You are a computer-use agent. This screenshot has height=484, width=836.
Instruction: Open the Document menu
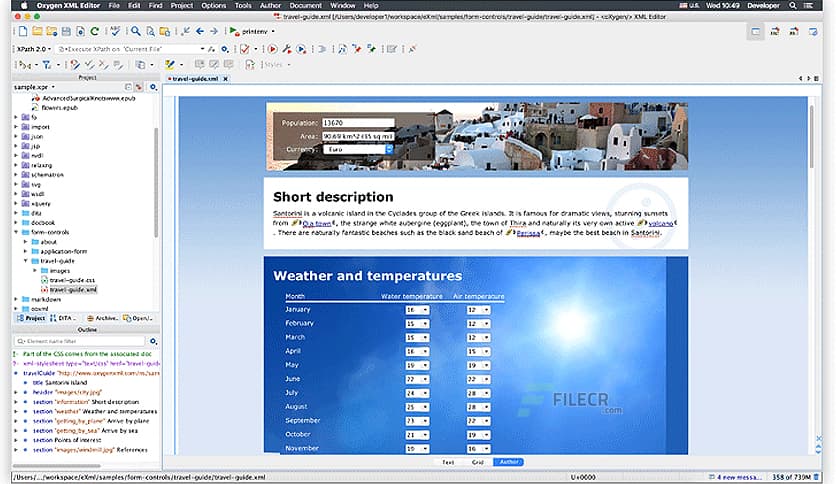(306, 5)
